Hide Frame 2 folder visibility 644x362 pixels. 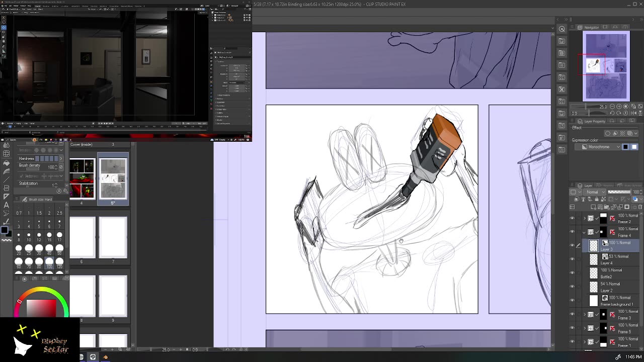(x=572, y=218)
